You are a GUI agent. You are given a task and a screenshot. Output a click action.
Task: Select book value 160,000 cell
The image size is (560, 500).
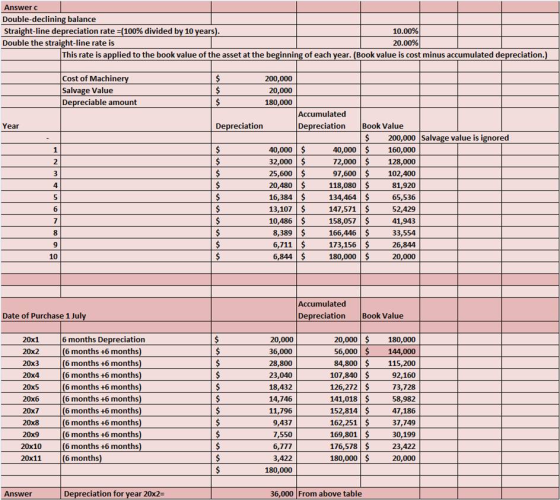(x=390, y=150)
